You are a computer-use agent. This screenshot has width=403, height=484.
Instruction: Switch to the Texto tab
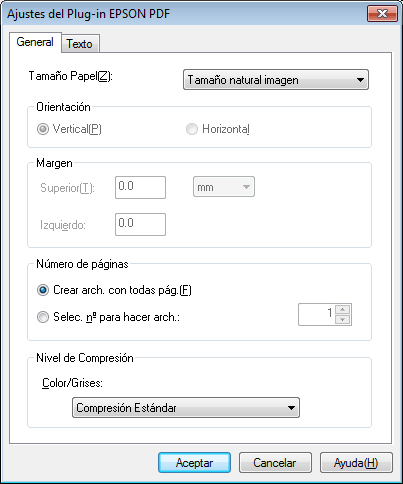click(79, 44)
